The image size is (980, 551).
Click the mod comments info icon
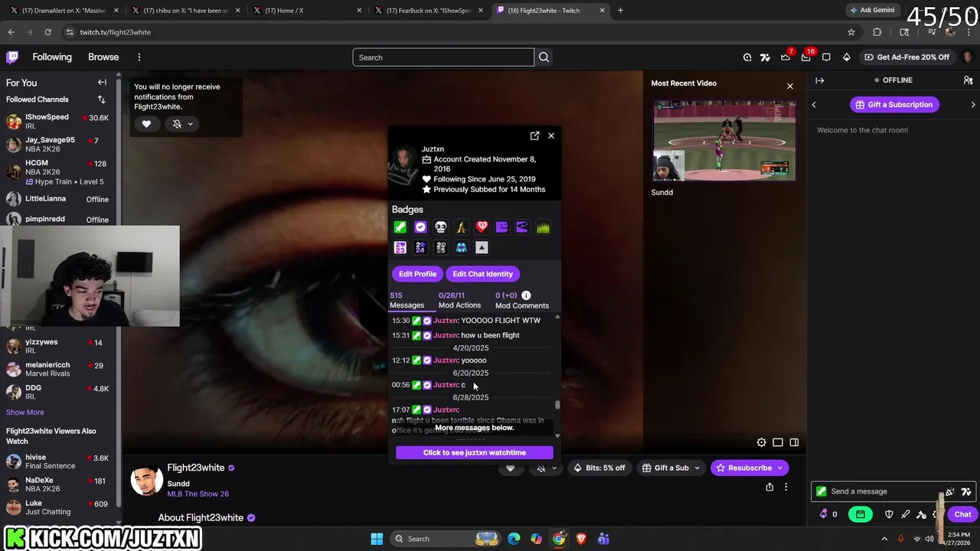(526, 295)
